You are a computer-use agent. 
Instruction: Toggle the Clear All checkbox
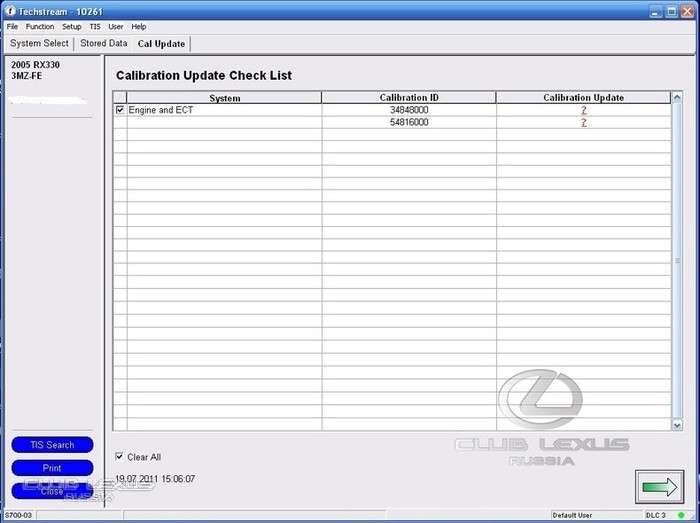click(120, 457)
